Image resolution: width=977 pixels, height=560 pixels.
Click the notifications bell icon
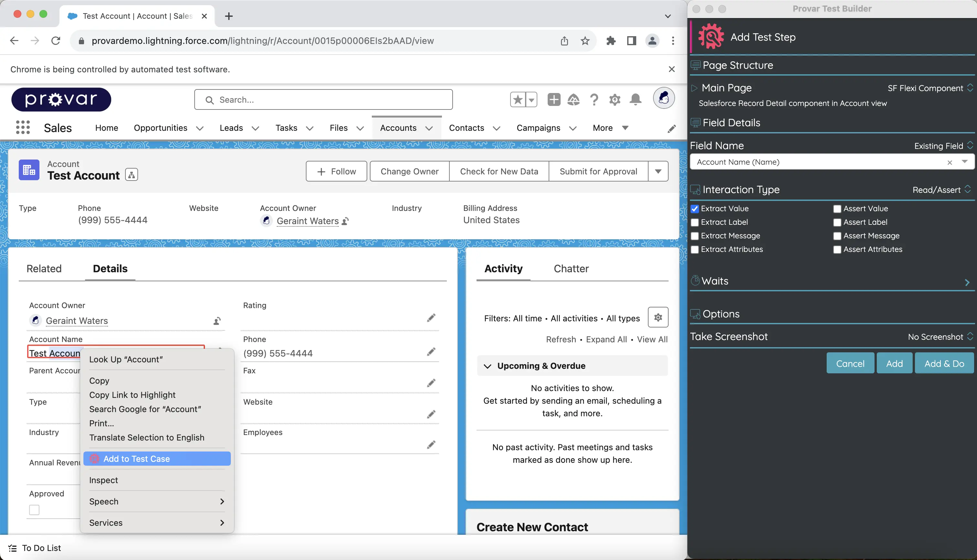point(635,99)
